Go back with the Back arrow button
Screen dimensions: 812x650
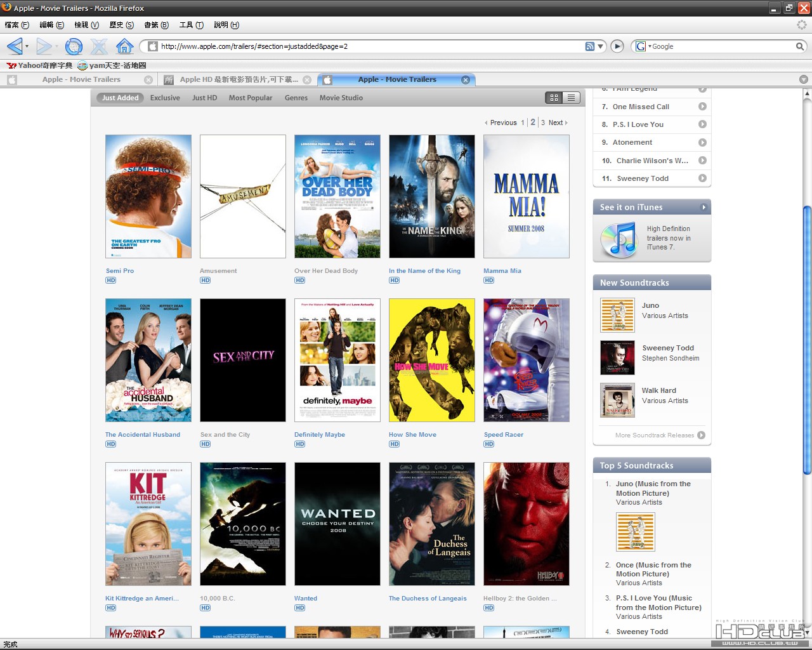14,46
